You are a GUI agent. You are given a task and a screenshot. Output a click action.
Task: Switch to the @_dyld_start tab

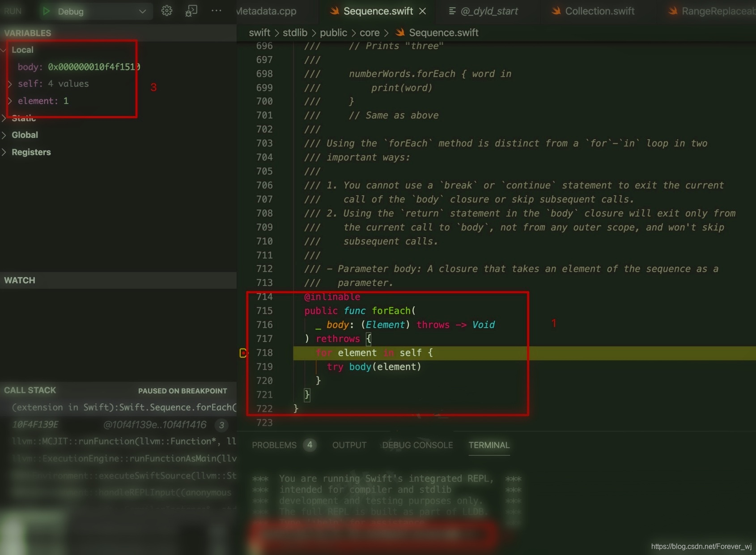click(489, 11)
